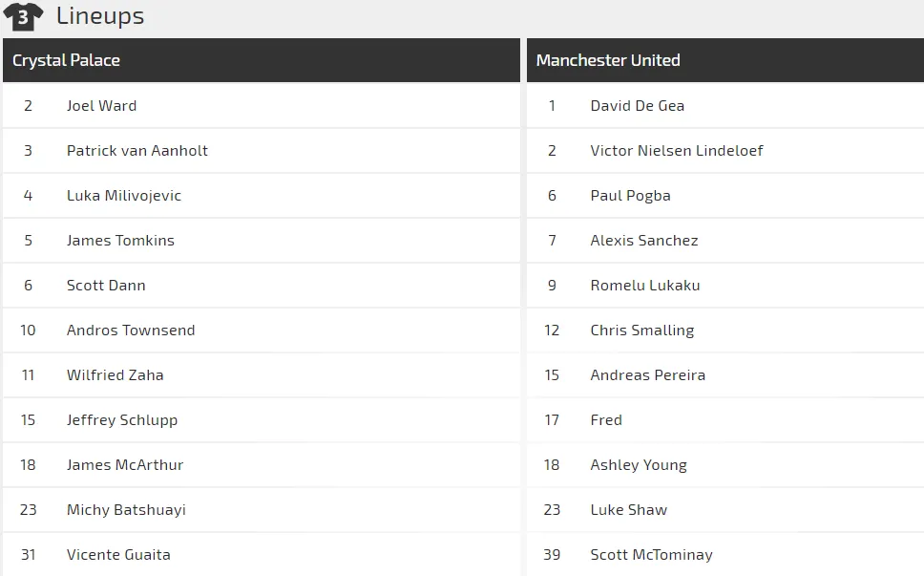Click Andros Townsend's name
The height and width of the screenshot is (576, 924).
(130, 331)
